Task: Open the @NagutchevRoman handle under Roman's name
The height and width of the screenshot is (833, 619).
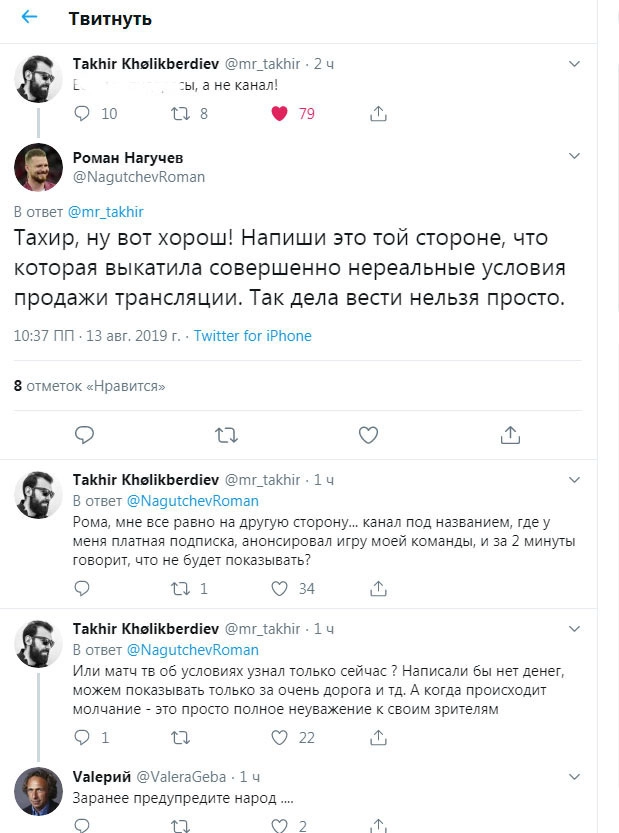Action: 139,177
